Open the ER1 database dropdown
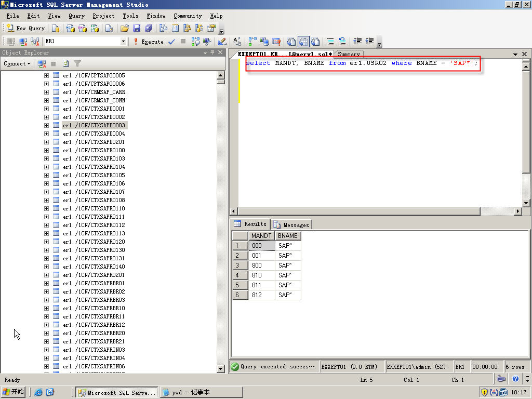 click(x=123, y=42)
